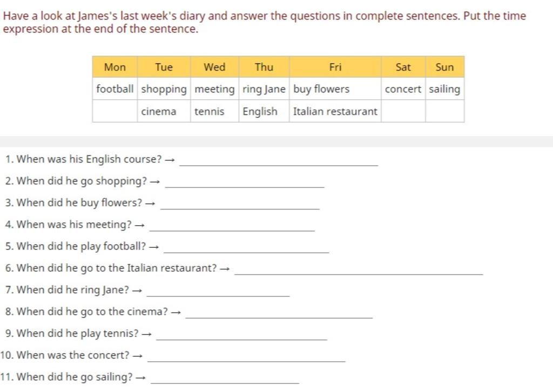The width and height of the screenshot is (553, 392).
Task: Click the 'football' cell under Mon
Action: pos(115,89)
